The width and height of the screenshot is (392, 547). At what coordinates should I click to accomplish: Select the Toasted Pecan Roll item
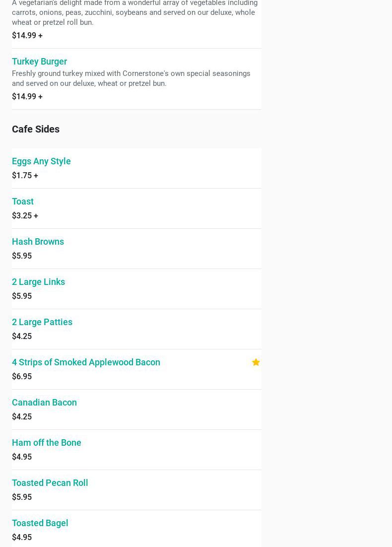click(x=50, y=483)
